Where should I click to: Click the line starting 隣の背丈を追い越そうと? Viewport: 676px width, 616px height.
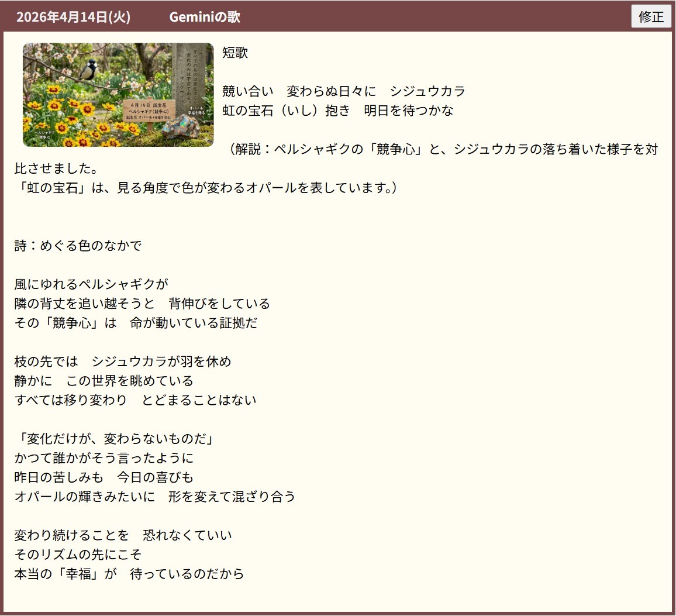tap(142, 304)
